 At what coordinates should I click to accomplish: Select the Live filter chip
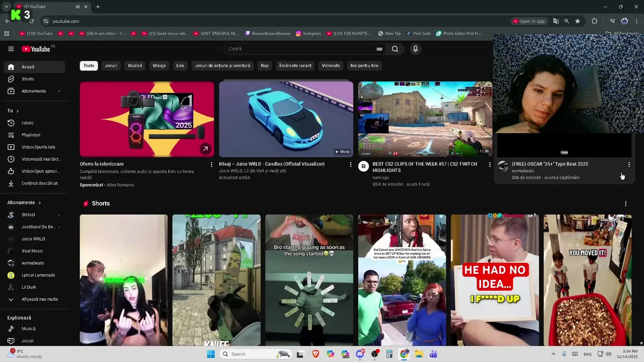180,65
